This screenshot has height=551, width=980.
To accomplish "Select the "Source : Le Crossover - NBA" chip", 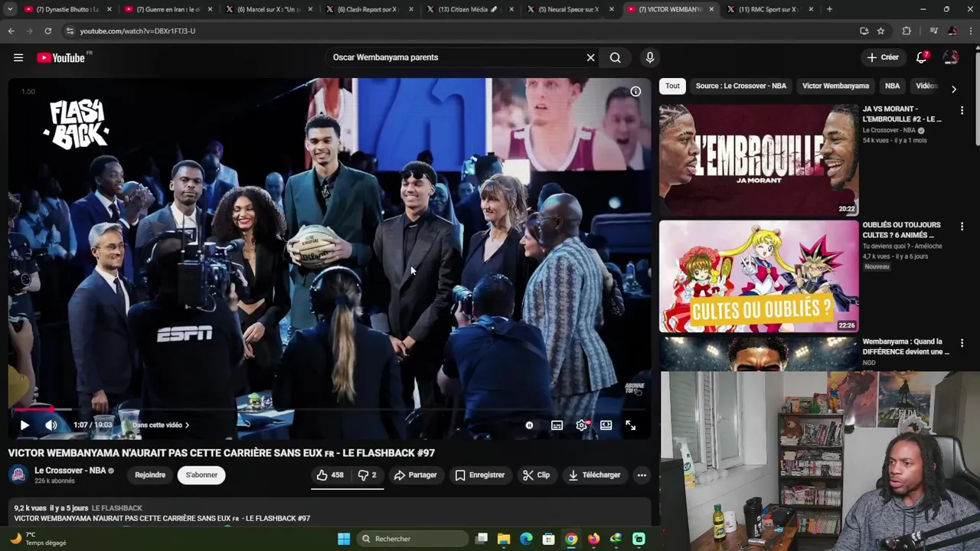I will pyautogui.click(x=741, y=86).
